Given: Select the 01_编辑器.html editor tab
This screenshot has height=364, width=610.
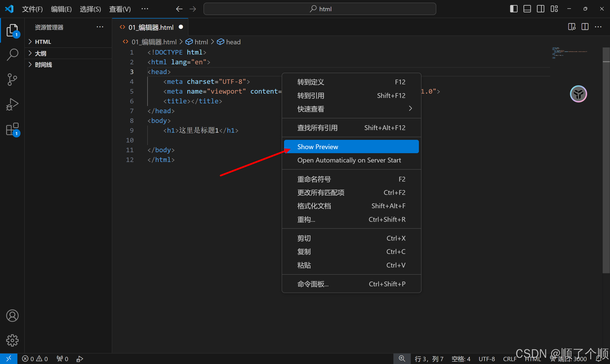Looking at the screenshot, I should click(x=150, y=27).
